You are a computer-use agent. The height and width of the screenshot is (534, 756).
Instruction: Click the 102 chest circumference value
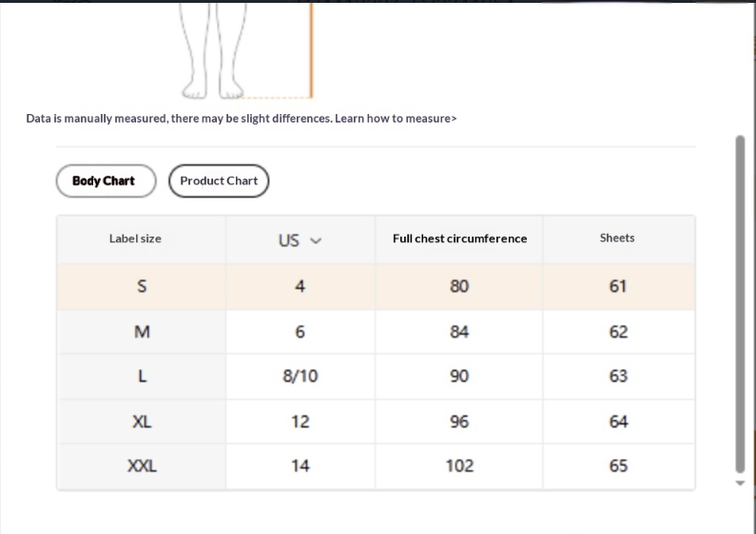(x=459, y=466)
